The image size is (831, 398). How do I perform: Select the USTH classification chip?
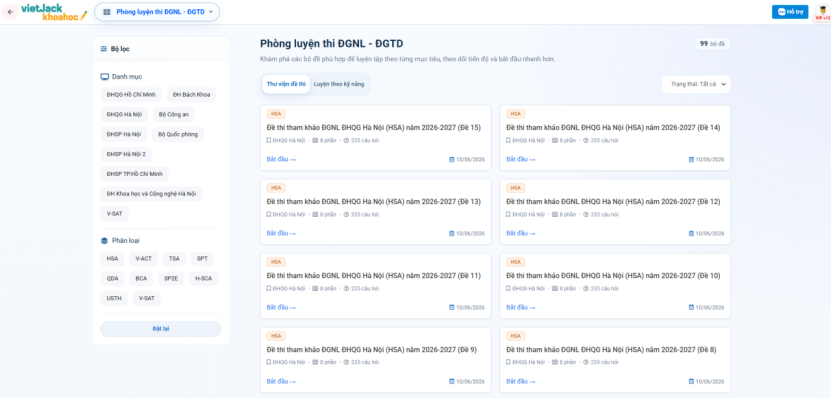click(114, 298)
